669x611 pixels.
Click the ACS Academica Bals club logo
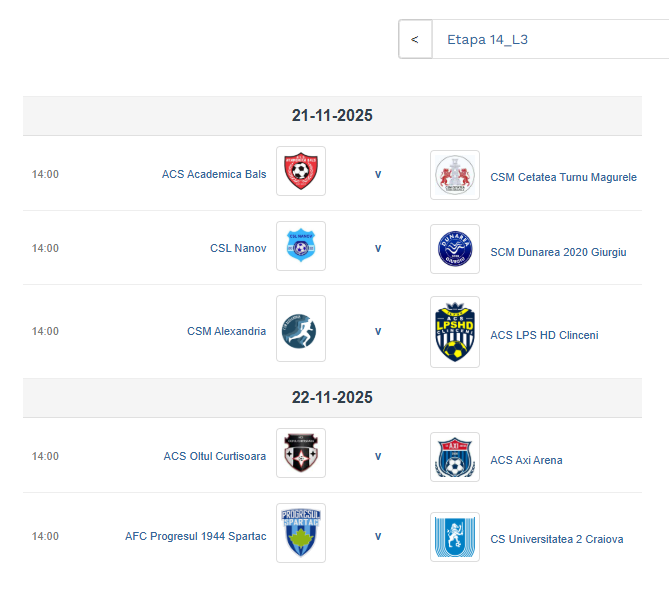300,172
